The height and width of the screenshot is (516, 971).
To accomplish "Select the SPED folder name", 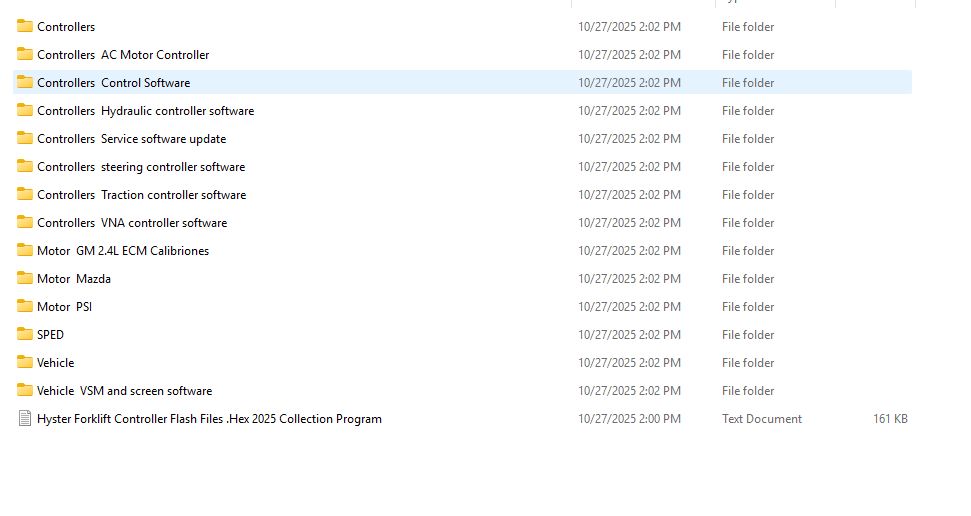I will point(51,335).
